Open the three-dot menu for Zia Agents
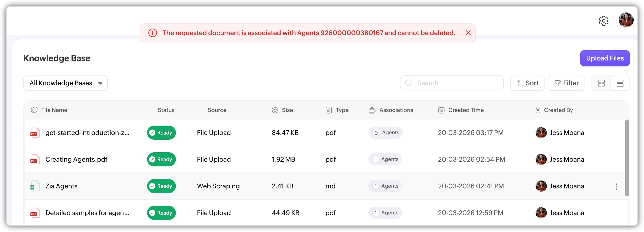 click(616, 186)
